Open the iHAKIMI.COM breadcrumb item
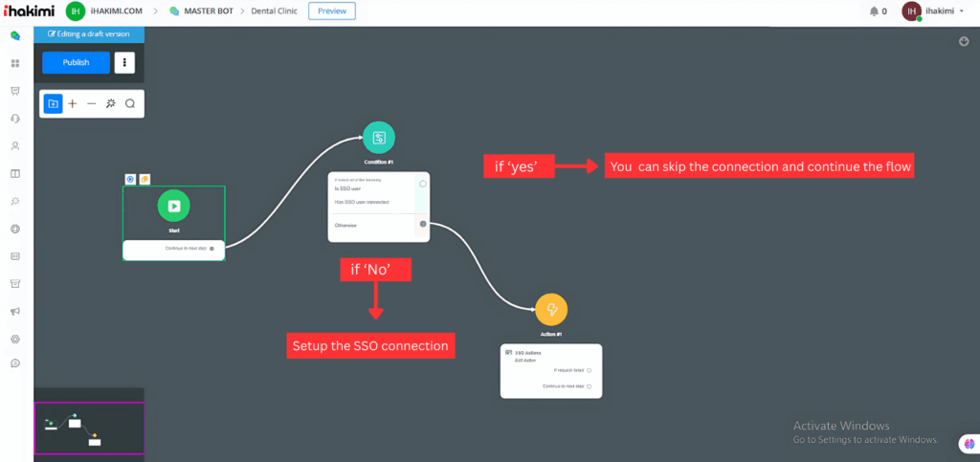 click(x=119, y=11)
